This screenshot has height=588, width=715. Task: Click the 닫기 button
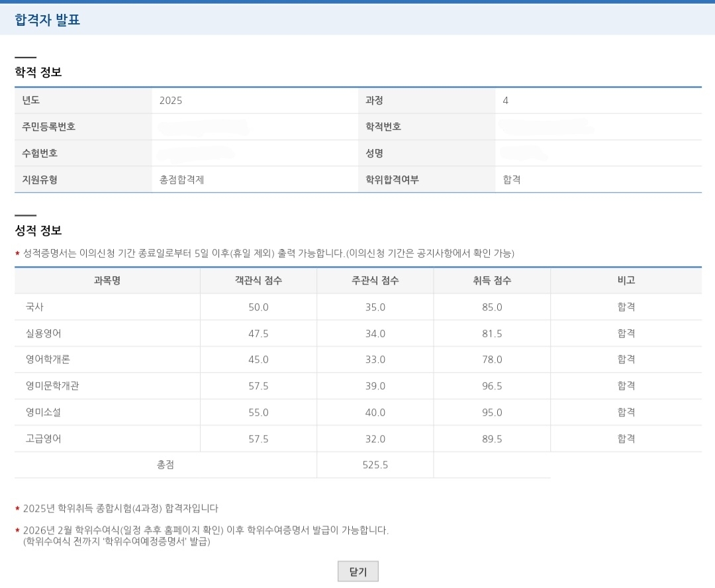click(x=358, y=572)
